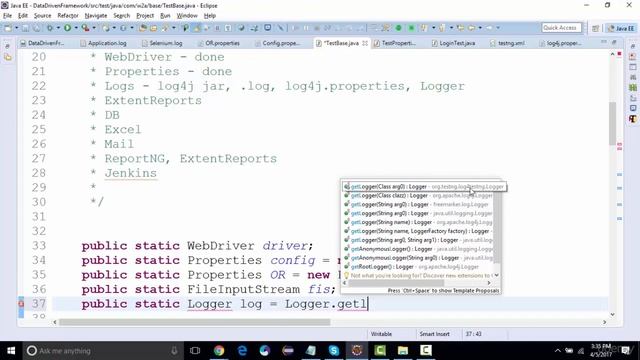640x360 pixels.
Task: Click the autocomplete popup vertical scrollbar
Action: click(x=497, y=227)
